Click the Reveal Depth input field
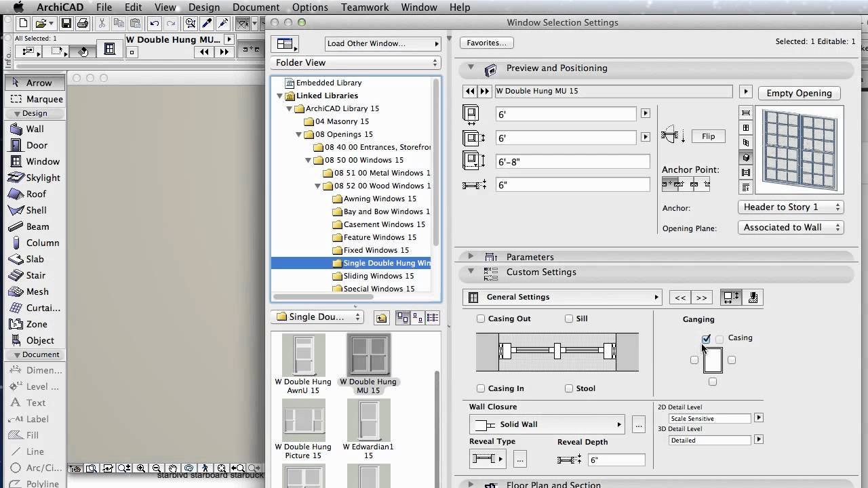This screenshot has width=868, height=488. pyautogui.click(x=616, y=460)
